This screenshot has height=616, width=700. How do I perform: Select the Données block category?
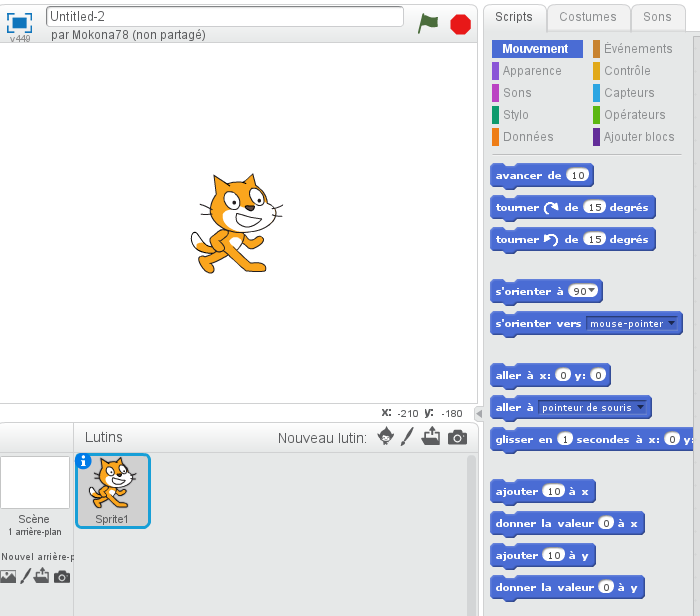click(x=523, y=137)
